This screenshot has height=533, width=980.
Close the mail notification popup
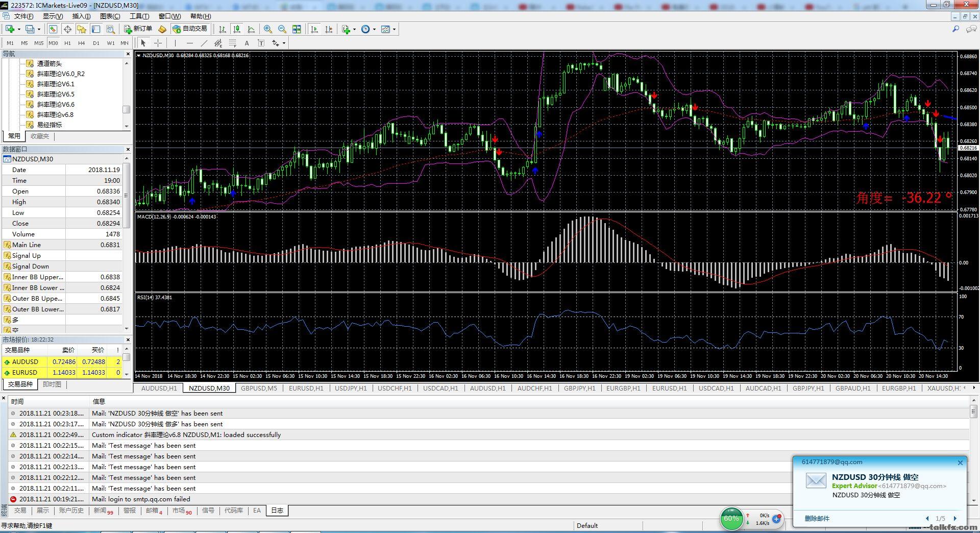(960, 463)
